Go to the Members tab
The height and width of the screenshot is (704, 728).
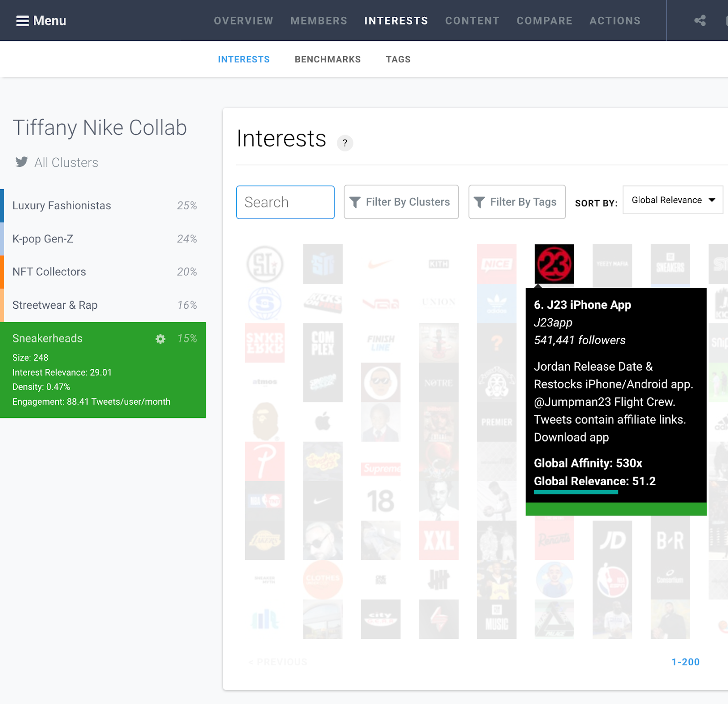(x=319, y=21)
